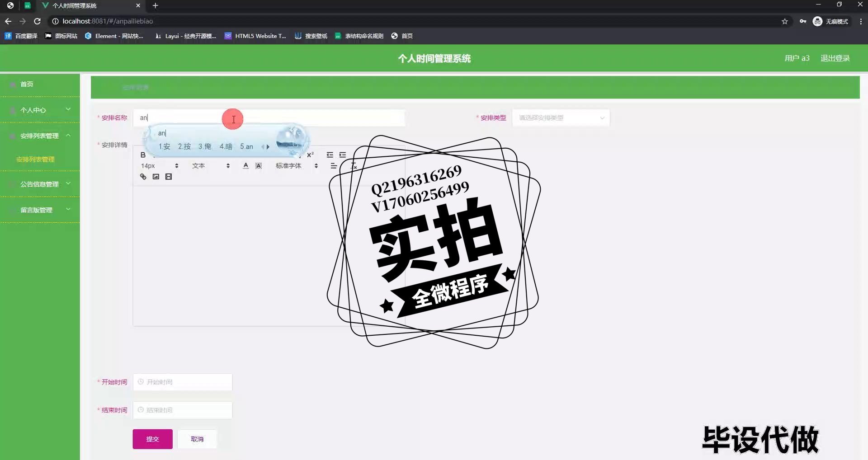
Task: Choose IME candidate 2.按
Action: (184, 146)
